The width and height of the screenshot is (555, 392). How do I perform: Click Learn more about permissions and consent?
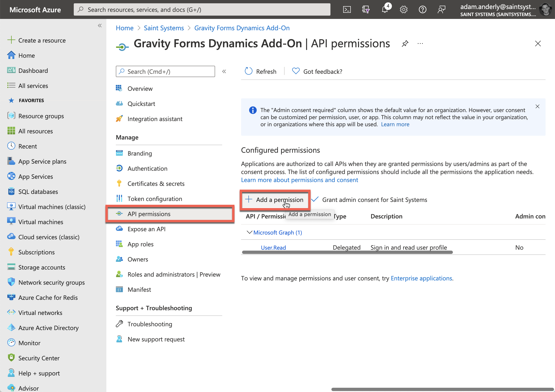coord(299,180)
